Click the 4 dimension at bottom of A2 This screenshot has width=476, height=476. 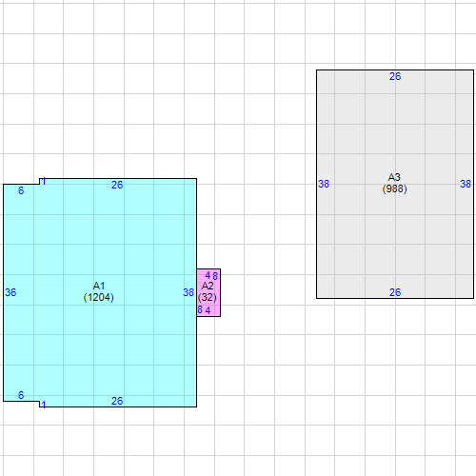click(x=208, y=310)
